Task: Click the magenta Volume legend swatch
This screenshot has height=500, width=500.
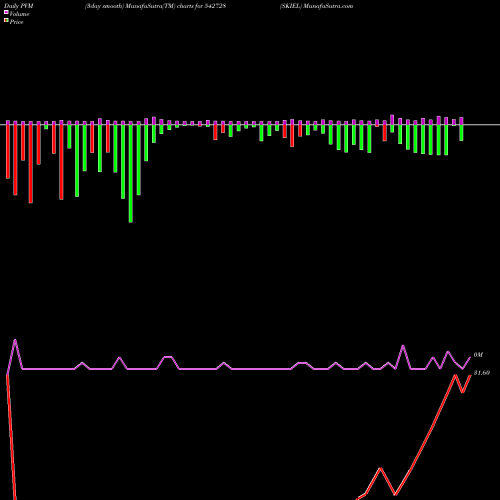Action: click(6, 13)
